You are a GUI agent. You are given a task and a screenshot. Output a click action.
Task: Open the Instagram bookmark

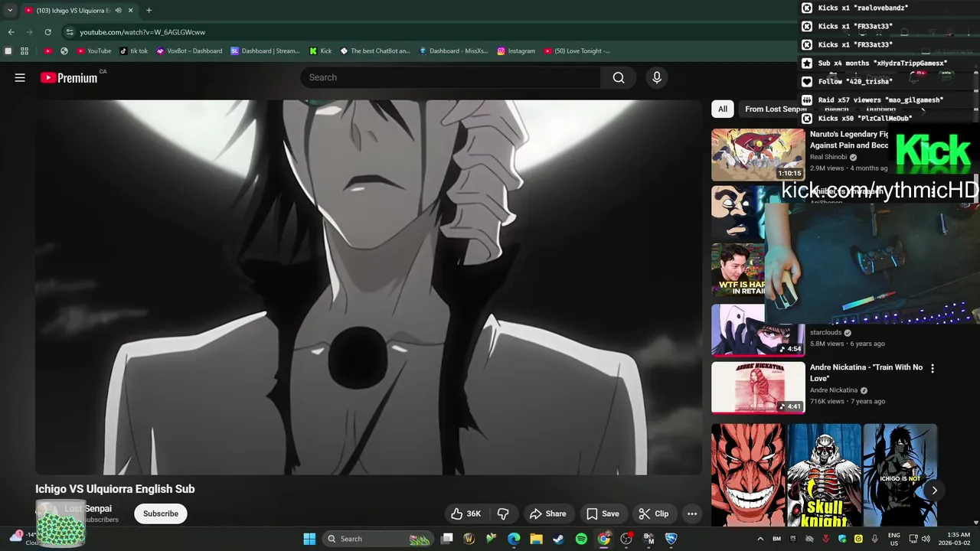[x=516, y=51]
